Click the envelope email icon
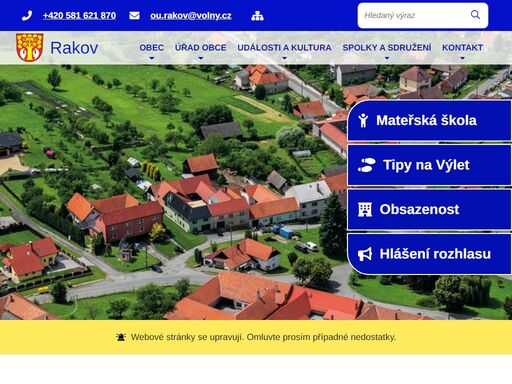This screenshot has width=512, height=384. (x=134, y=16)
